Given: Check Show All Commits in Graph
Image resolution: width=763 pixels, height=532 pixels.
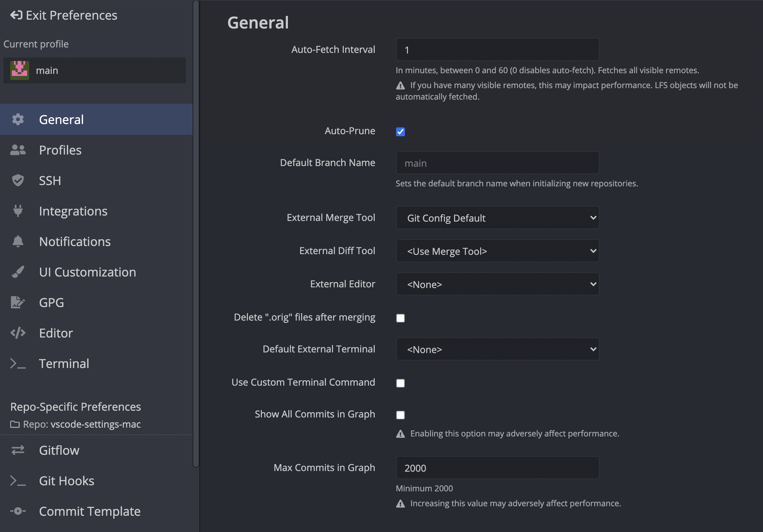Looking at the screenshot, I should [x=400, y=415].
